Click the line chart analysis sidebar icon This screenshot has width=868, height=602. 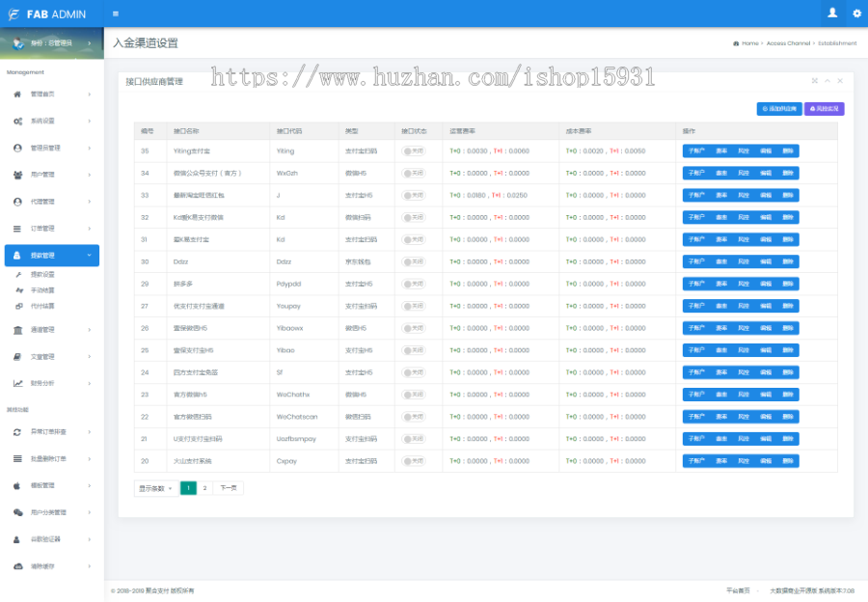(17, 383)
